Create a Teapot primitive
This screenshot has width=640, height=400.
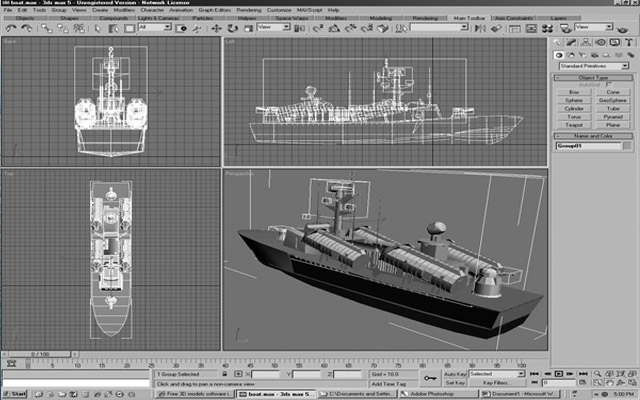(x=575, y=125)
